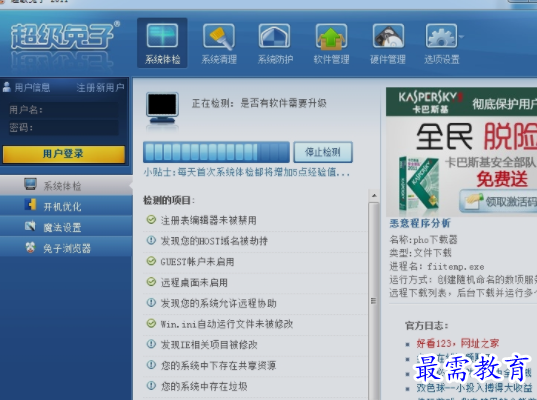Click the 注册新用户 link

100,88
